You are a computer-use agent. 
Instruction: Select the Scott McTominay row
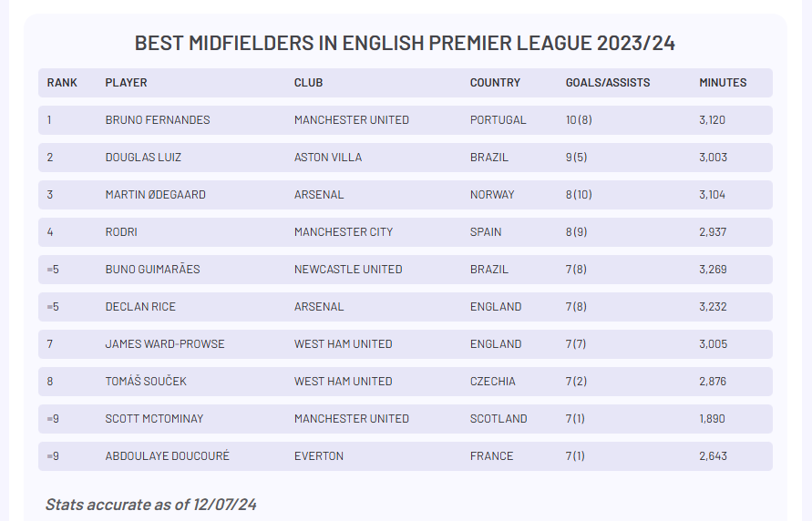point(406,419)
